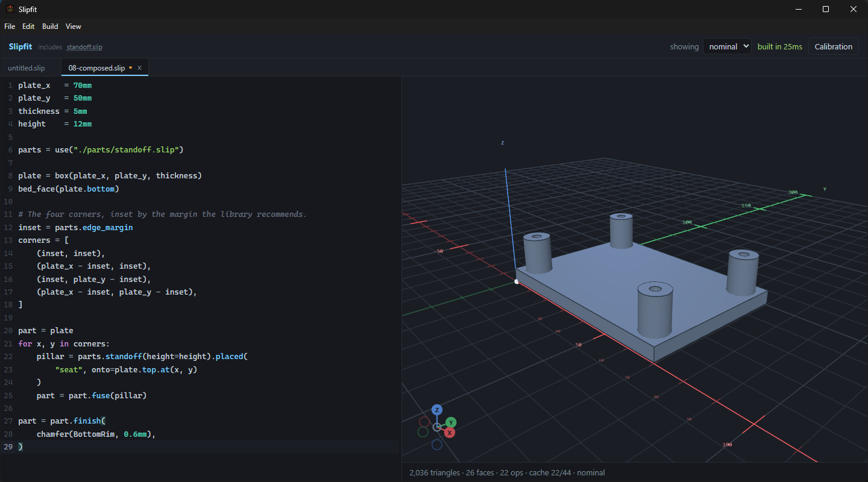Open the File menu
Image resolution: width=868 pixels, height=482 pixels.
(10, 27)
